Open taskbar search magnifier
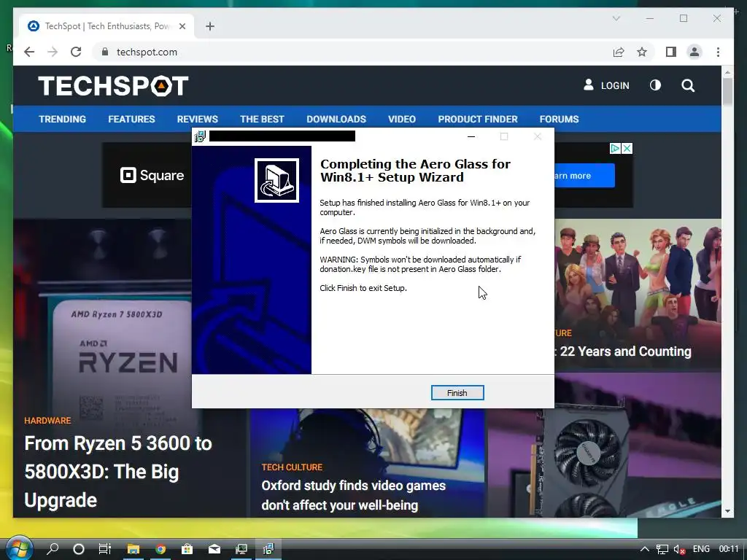The width and height of the screenshot is (747, 560). [53, 549]
